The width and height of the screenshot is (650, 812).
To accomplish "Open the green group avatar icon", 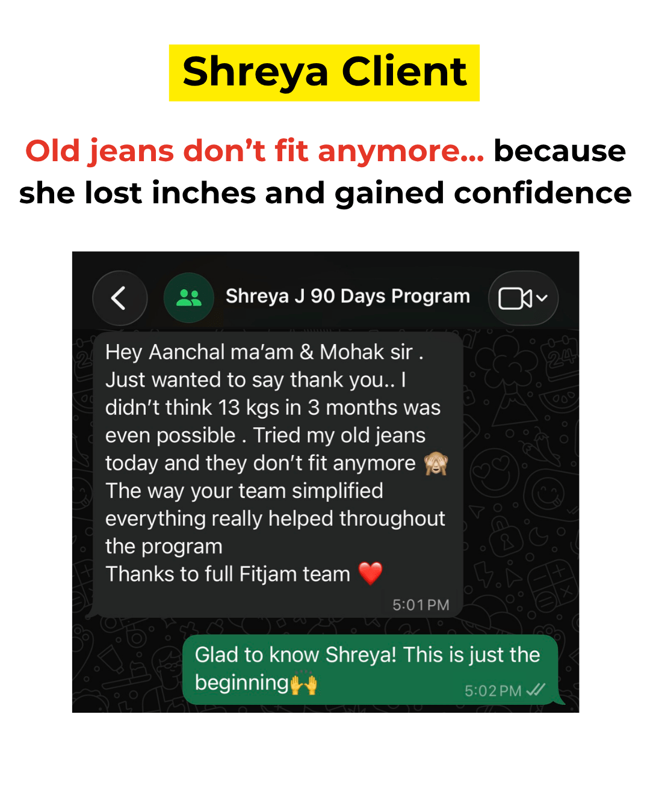I will click(189, 298).
